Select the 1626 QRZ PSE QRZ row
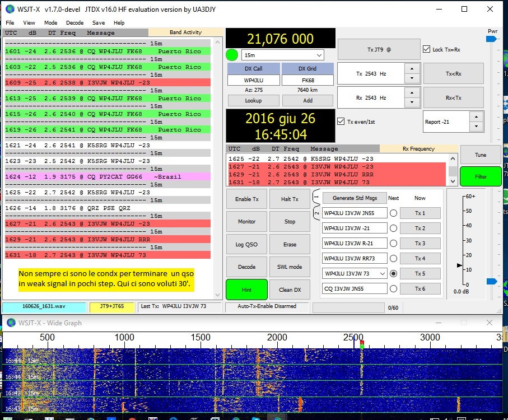 (x=108, y=208)
